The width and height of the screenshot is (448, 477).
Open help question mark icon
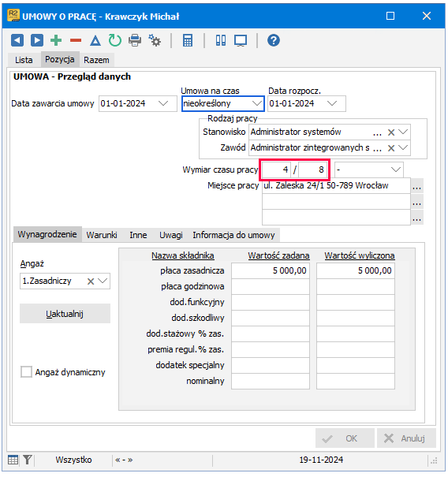pyautogui.click(x=274, y=40)
